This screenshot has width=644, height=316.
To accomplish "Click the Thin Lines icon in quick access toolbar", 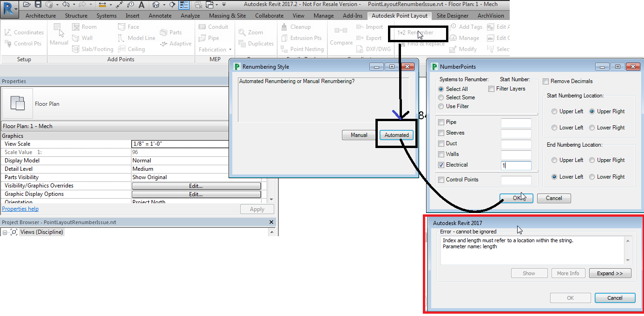I will 184,5.
